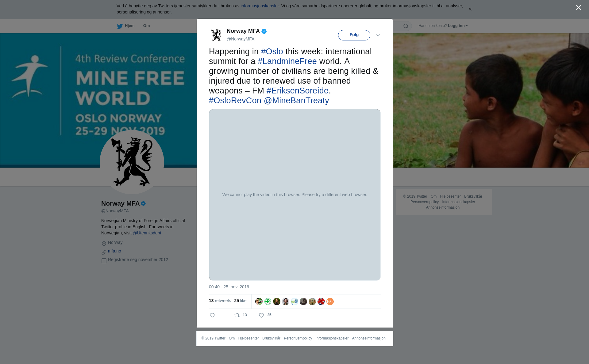This screenshot has width=589, height=364.
Task: Click the Twitter bird Hjem icon
Action: [120, 26]
